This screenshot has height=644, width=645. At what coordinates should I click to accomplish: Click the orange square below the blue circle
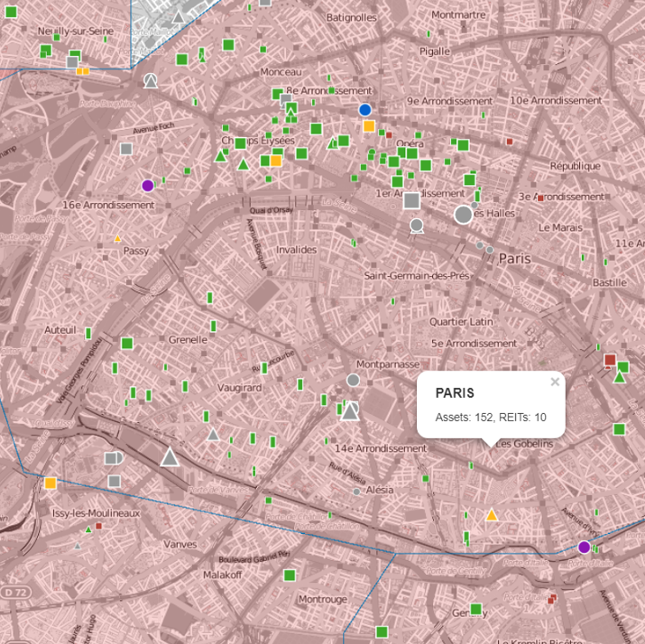tap(369, 126)
